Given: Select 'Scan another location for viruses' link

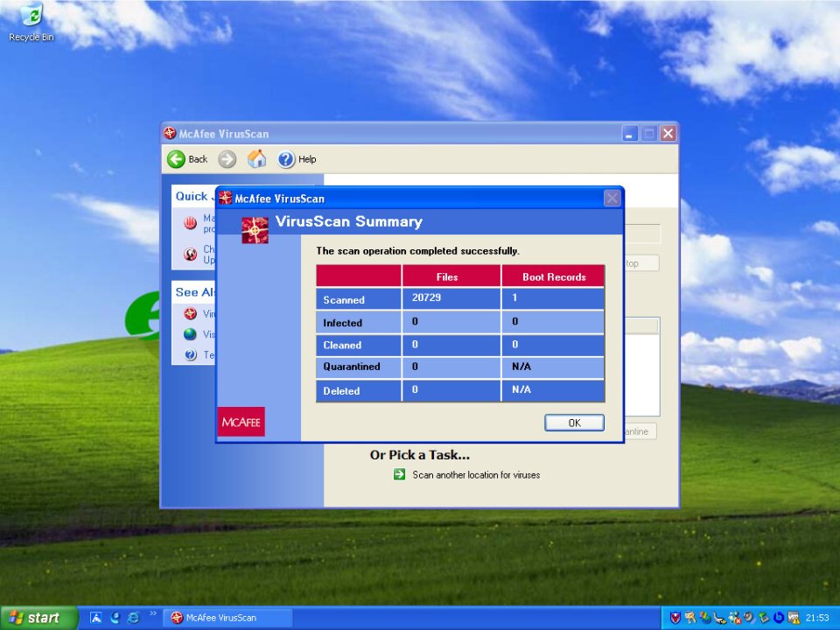Looking at the screenshot, I should point(475,475).
